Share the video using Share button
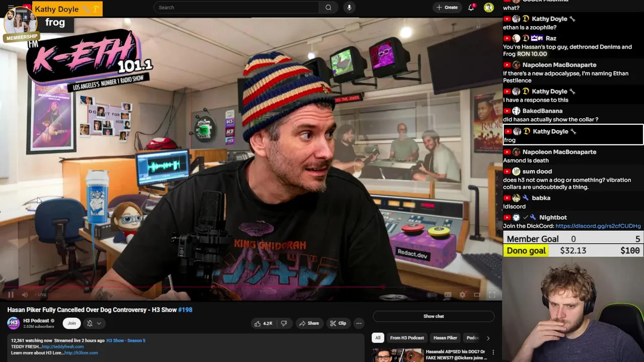The width and height of the screenshot is (644, 362). 309,323
